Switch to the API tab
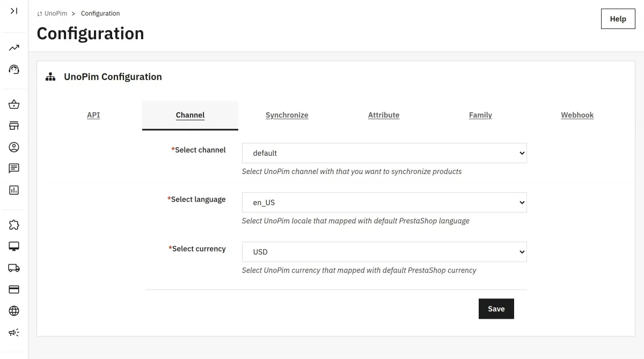 (x=93, y=115)
